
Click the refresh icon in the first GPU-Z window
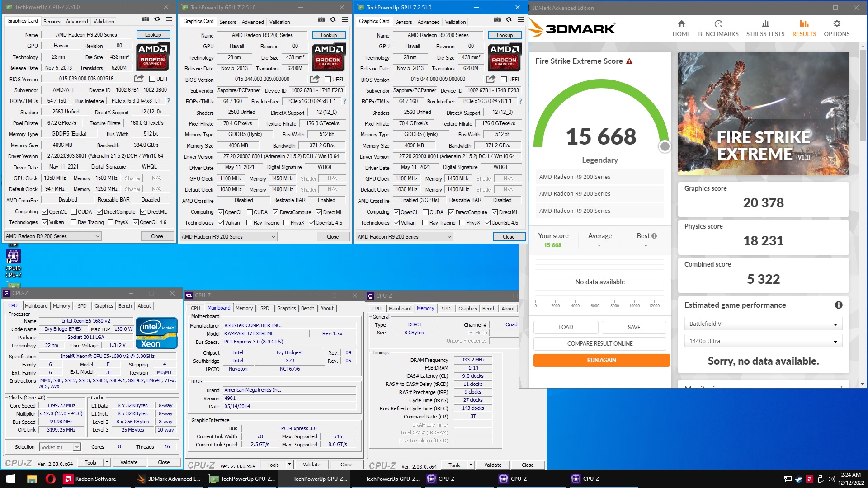(157, 19)
